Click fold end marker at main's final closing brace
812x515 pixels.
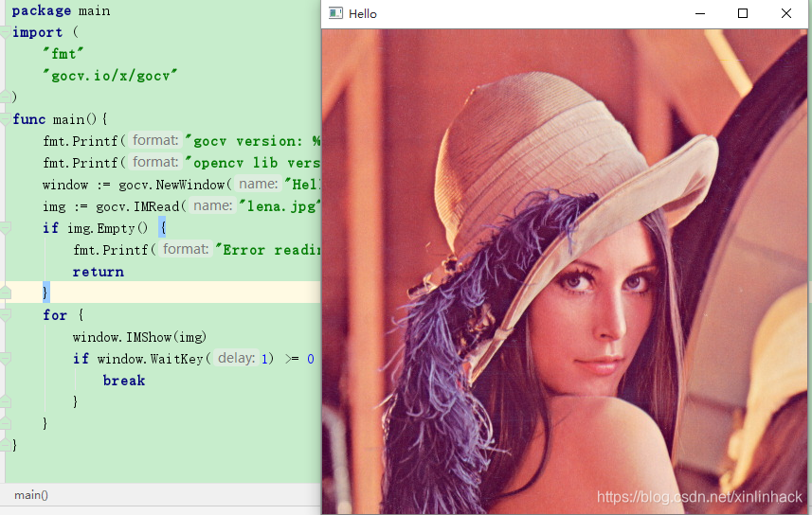(x=5, y=445)
